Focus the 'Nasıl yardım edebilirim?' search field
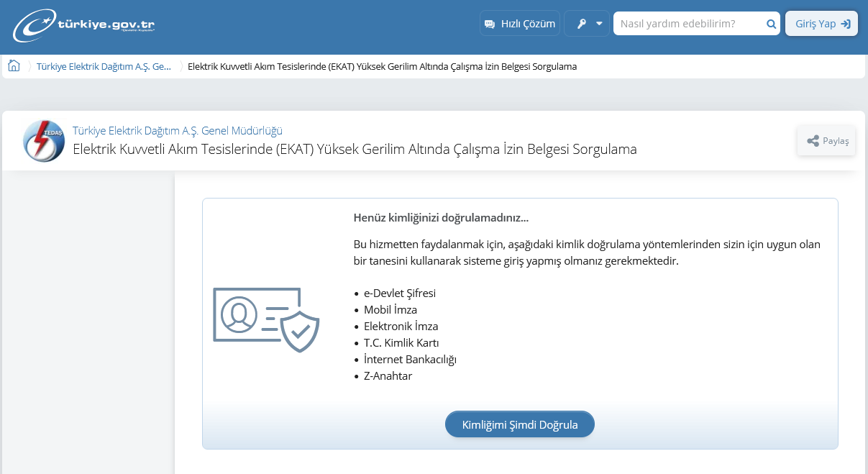Screen dimensions: 868x474 pos(688,24)
